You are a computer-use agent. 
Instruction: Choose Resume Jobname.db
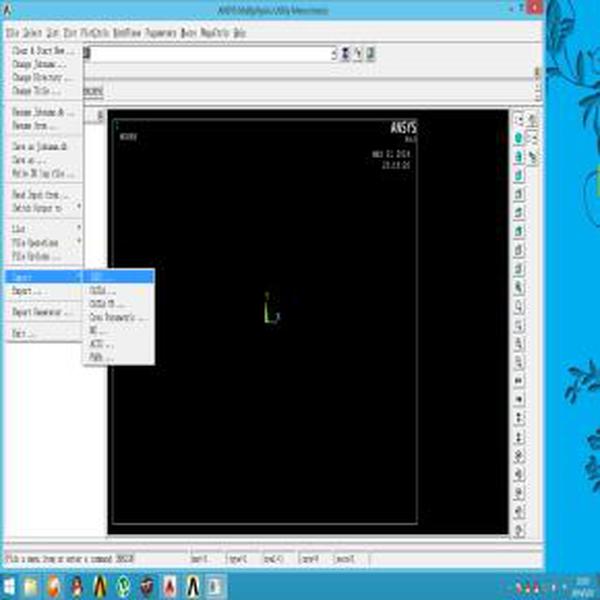(44, 112)
